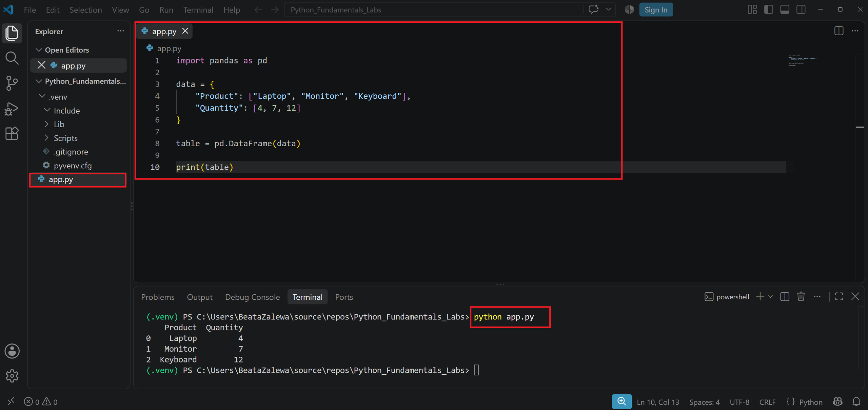
Task: Open the Run menu
Action: point(166,10)
